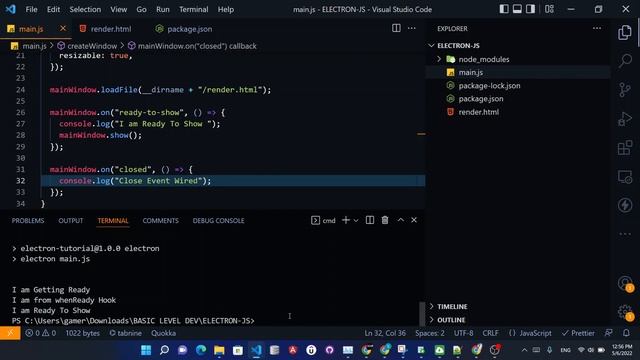Open the Manage gear menu
This screenshot has width=640, height=360.
tap(624, 312)
